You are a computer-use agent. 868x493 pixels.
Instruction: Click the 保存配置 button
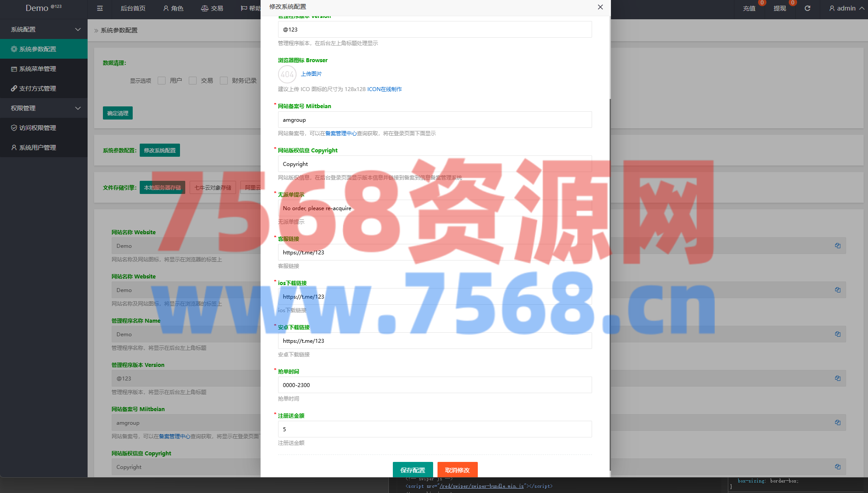tap(413, 470)
